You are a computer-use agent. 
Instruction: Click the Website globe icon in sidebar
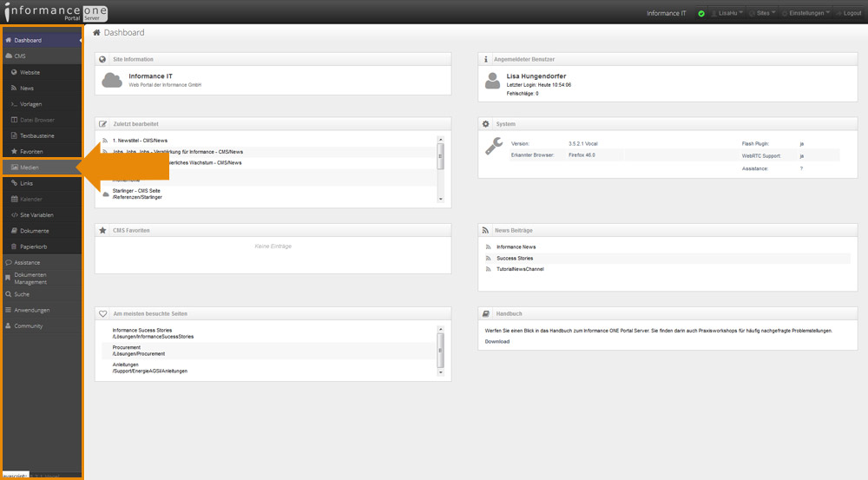coord(15,72)
